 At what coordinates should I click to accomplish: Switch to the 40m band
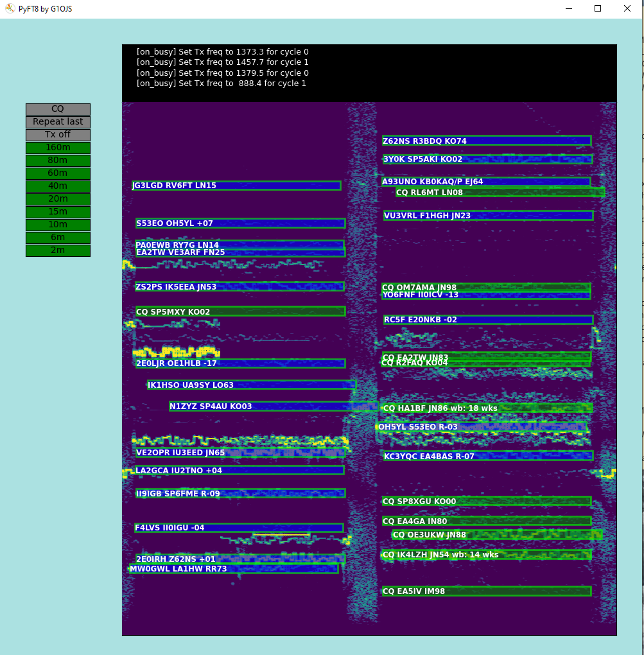pyautogui.click(x=58, y=186)
